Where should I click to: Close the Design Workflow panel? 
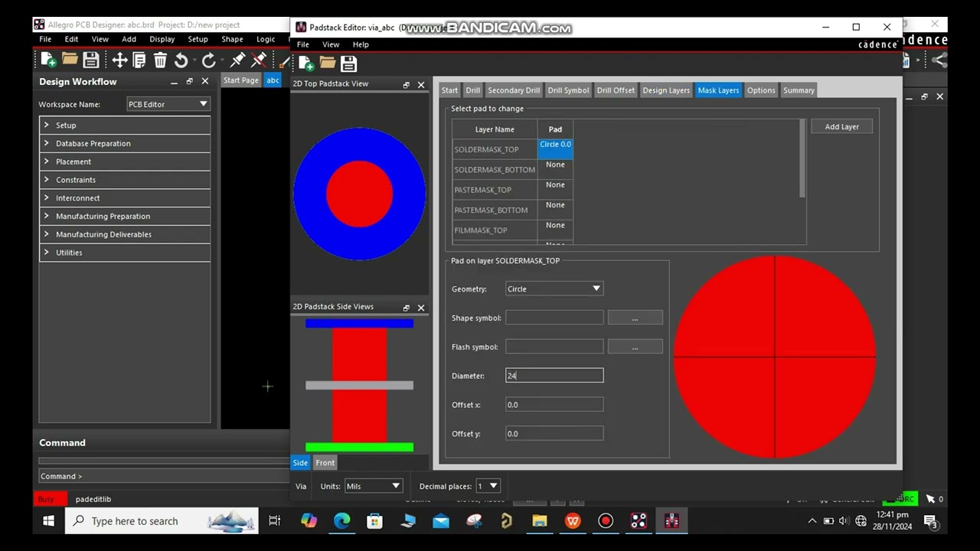(x=204, y=81)
